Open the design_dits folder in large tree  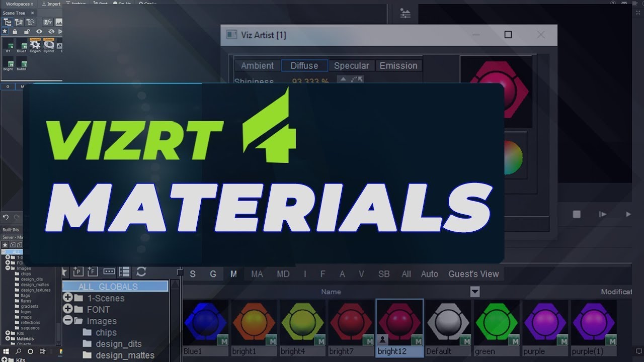tap(112, 344)
